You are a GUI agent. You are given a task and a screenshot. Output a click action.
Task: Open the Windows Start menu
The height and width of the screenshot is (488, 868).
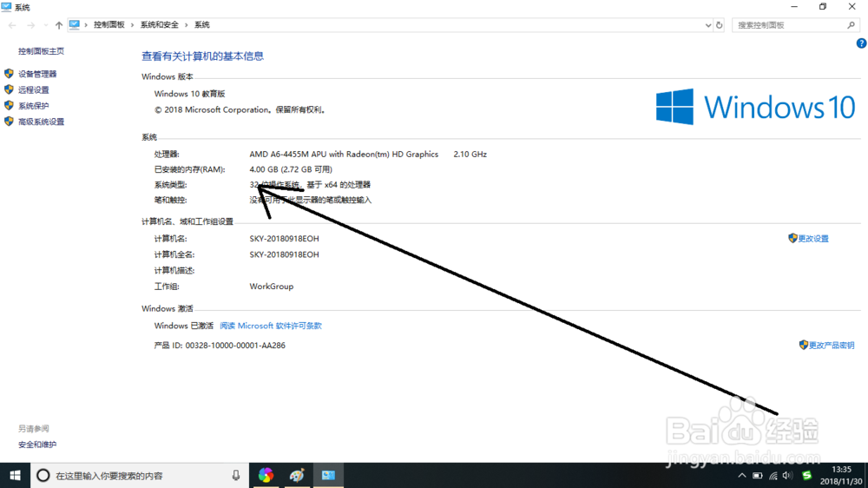(15, 475)
